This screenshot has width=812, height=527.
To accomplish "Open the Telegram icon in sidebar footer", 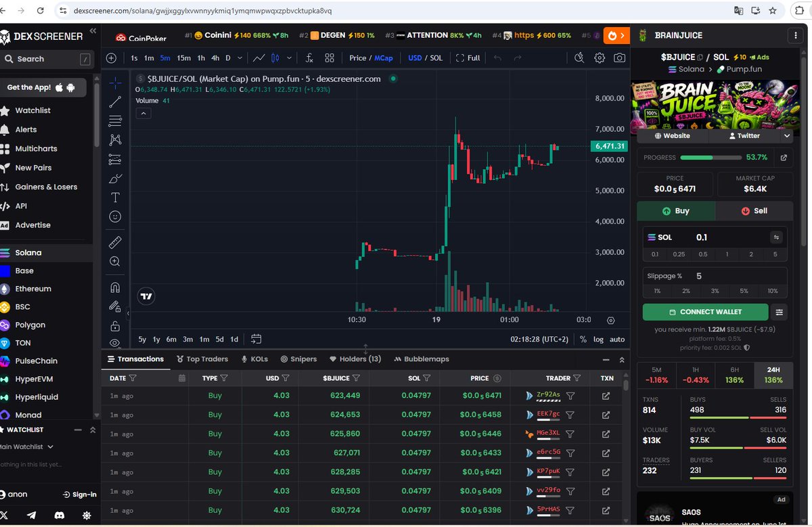I will tap(31, 515).
